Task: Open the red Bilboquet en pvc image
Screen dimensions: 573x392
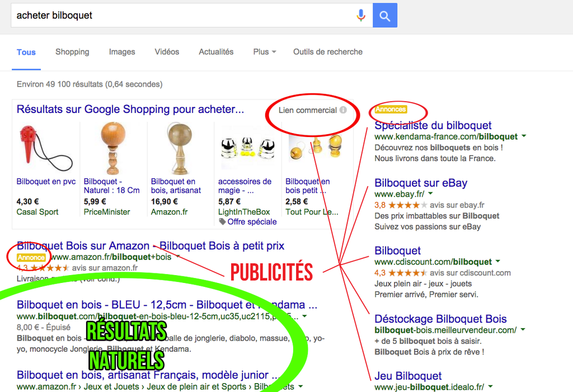Action: click(x=46, y=148)
